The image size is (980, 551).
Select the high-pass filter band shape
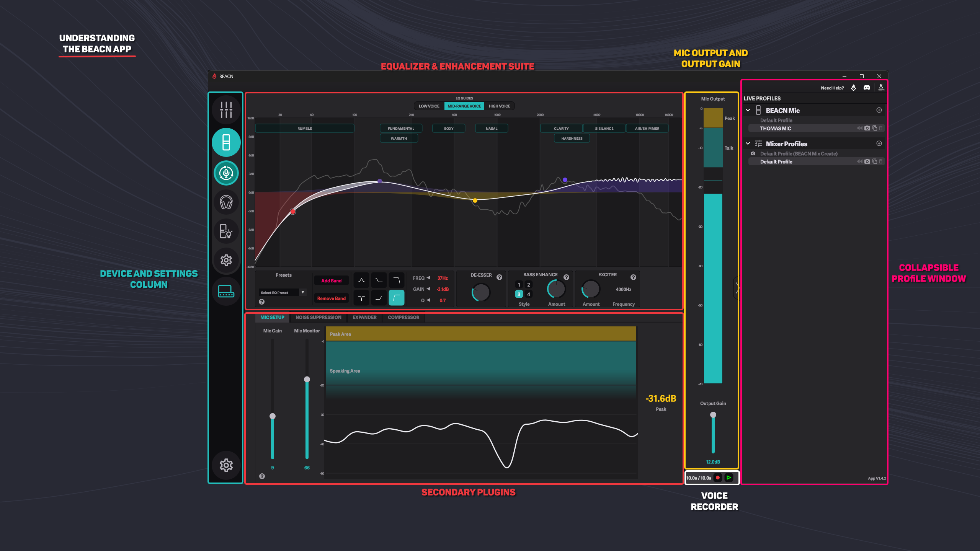click(397, 298)
